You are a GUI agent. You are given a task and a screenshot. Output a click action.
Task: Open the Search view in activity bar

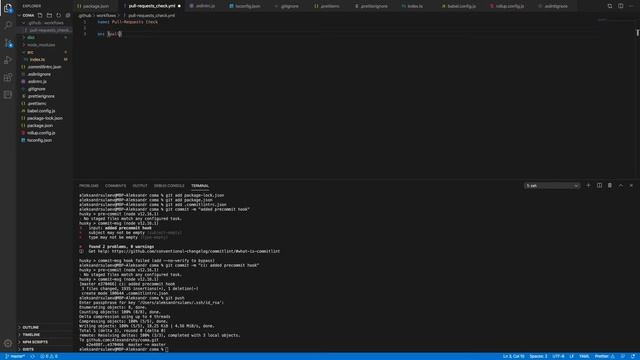[x=8, y=25]
